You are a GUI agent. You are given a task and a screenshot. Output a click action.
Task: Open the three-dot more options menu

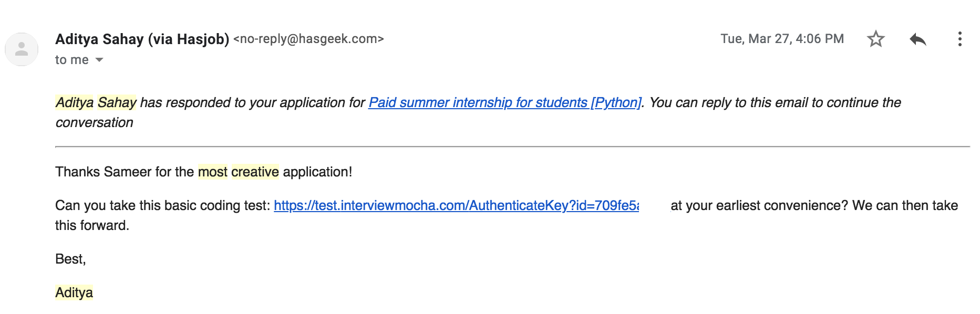[x=960, y=39]
